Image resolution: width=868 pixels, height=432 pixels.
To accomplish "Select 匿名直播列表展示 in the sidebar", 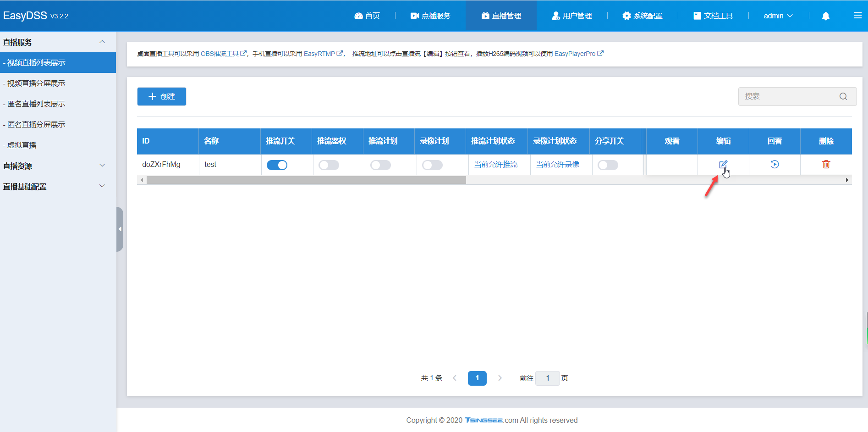I will click(x=34, y=104).
